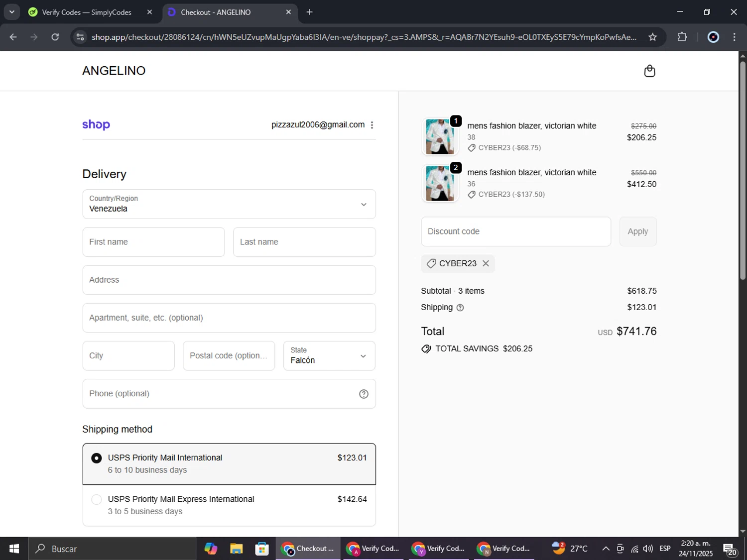Focus the Last name field
Image resolution: width=747 pixels, height=560 pixels.
(x=304, y=242)
